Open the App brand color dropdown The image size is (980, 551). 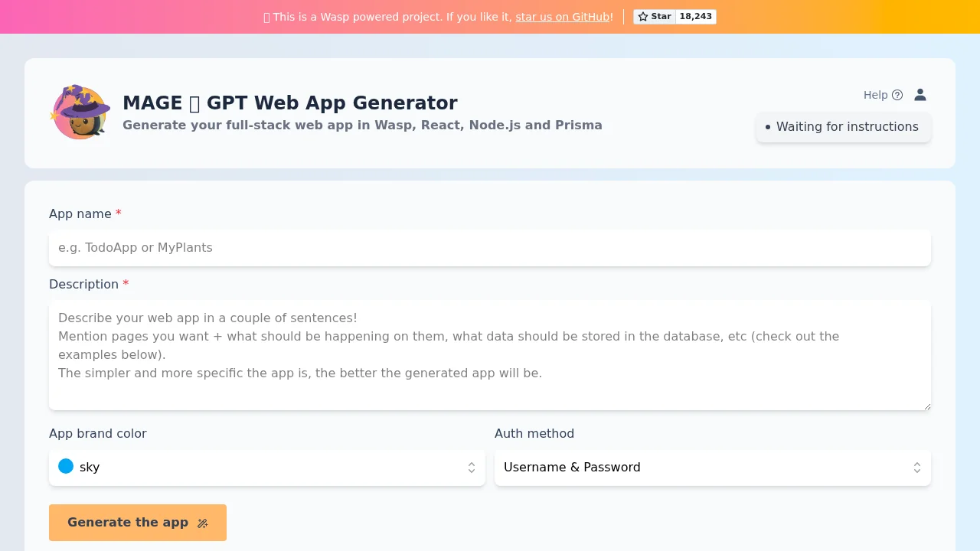(x=266, y=468)
